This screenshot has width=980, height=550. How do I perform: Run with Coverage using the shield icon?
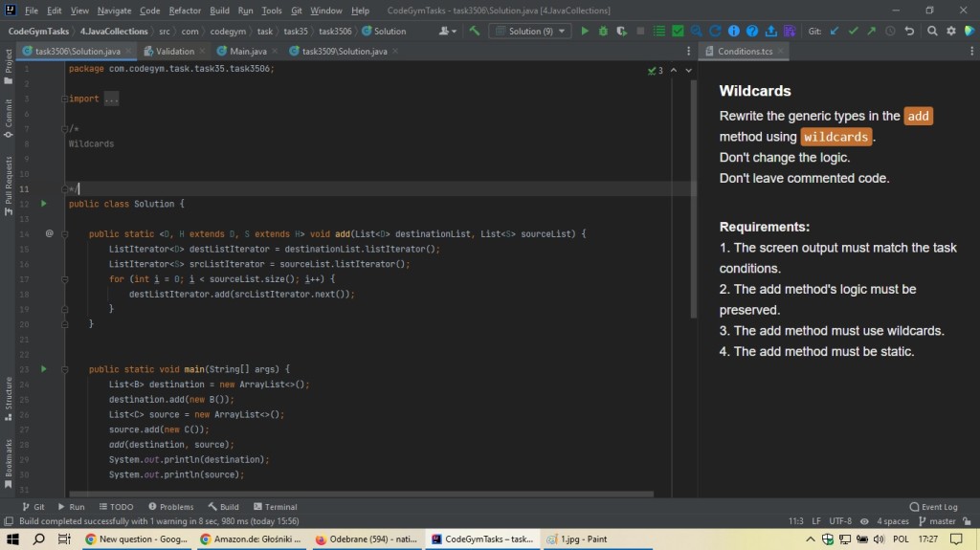click(622, 32)
